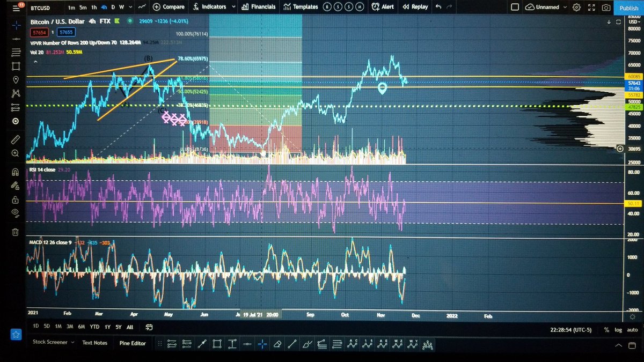Toggle auto scale
This screenshot has width=644, height=362.
(633, 329)
